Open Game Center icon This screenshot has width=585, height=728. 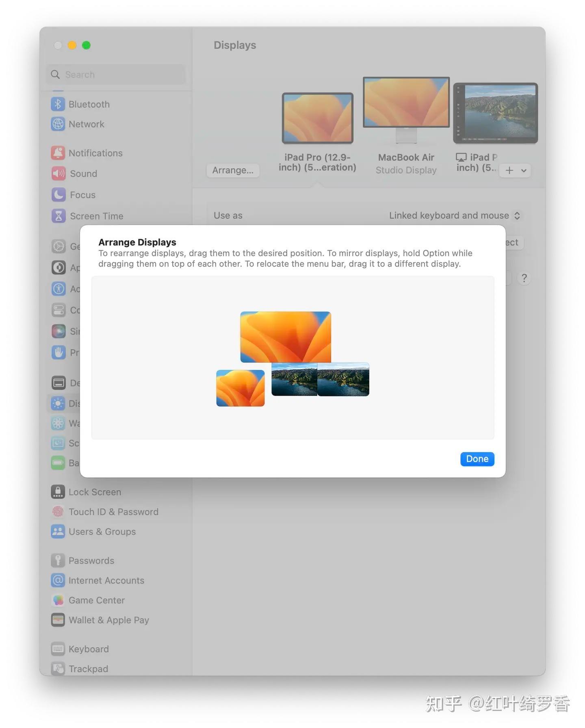click(x=58, y=600)
